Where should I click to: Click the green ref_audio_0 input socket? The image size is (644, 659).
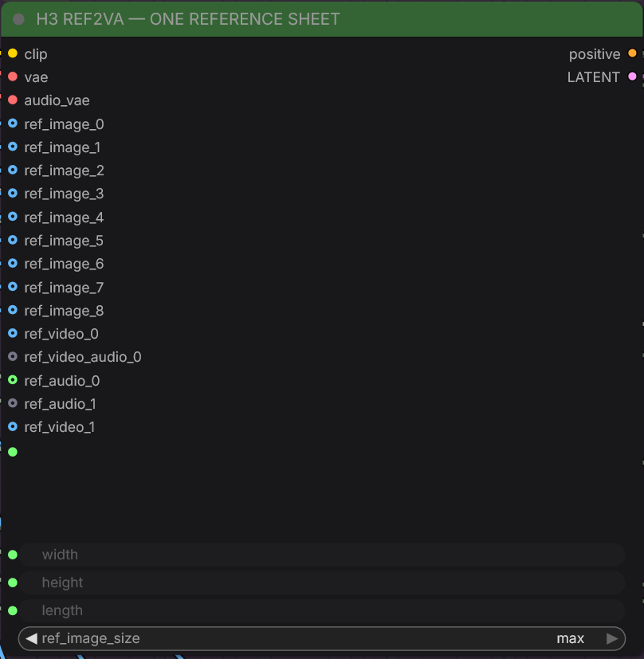pyautogui.click(x=13, y=380)
